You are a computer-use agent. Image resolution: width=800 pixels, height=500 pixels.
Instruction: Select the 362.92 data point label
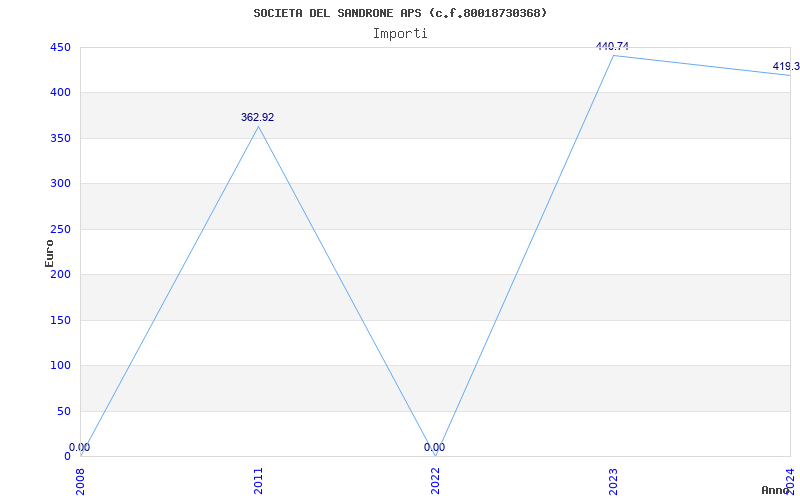click(x=258, y=117)
